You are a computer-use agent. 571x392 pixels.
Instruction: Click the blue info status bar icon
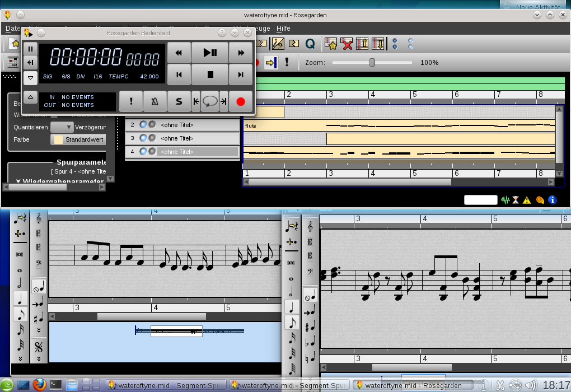tap(553, 200)
